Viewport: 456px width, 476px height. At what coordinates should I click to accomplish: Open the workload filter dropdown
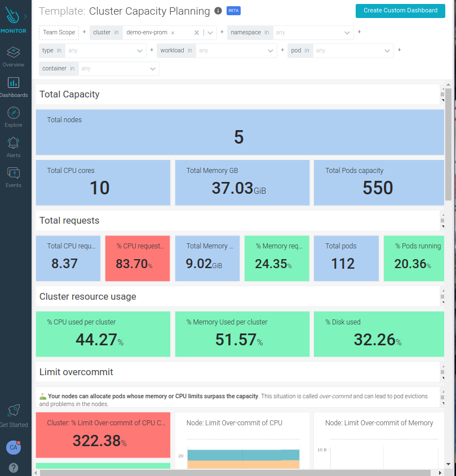[x=237, y=50]
